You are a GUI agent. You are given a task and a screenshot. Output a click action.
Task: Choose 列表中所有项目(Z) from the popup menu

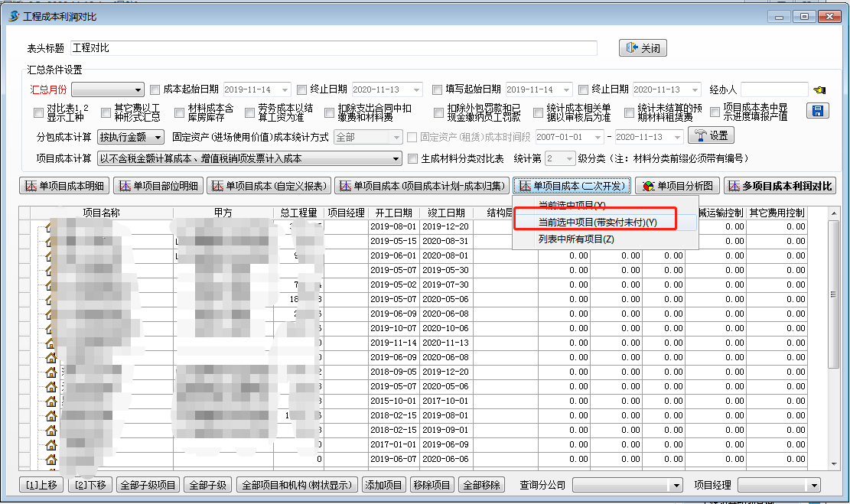pos(576,239)
